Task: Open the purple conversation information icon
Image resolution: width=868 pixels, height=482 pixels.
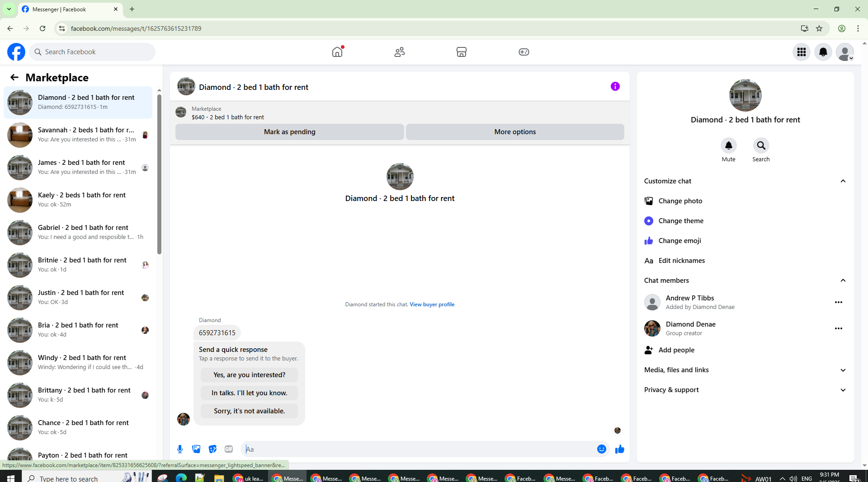Action: click(615, 86)
